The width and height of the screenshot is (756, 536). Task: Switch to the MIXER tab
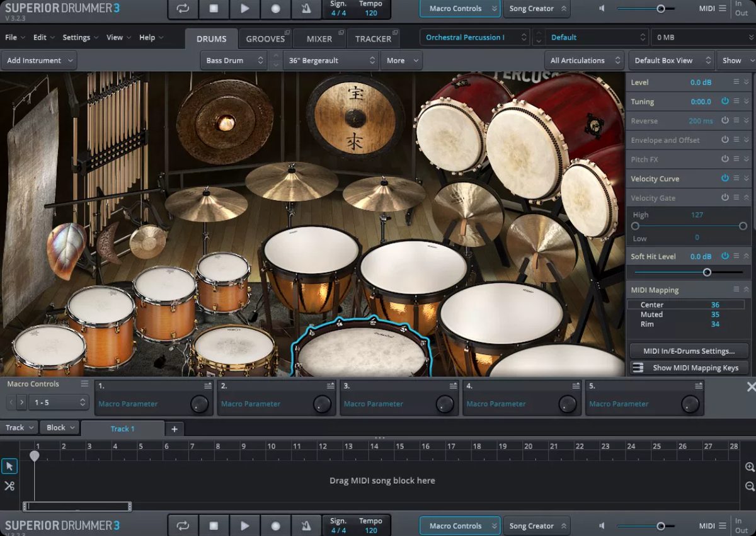[x=319, y=38]
